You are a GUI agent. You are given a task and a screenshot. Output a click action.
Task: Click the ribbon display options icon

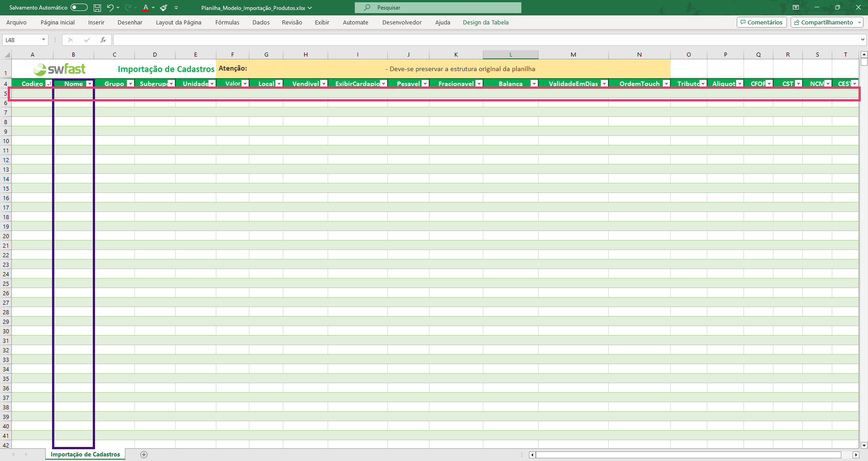point(796,7)
